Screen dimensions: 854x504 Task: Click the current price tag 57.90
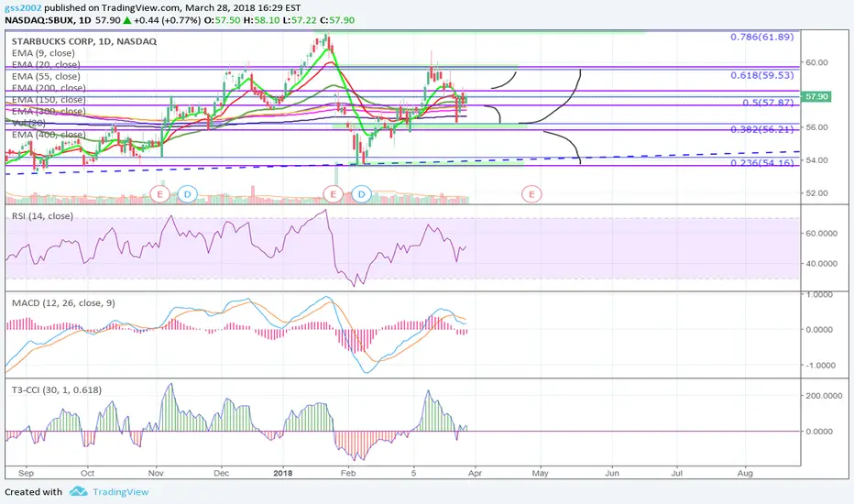click(816, 96)
